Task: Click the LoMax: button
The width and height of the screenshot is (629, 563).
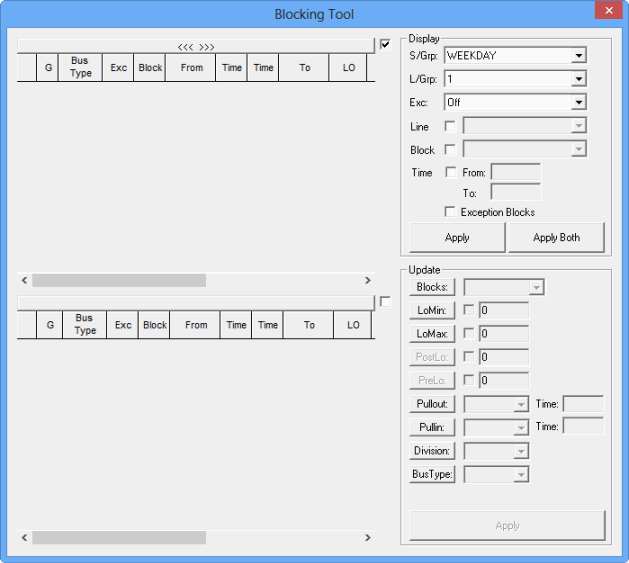Action: [x=432, y=333]
